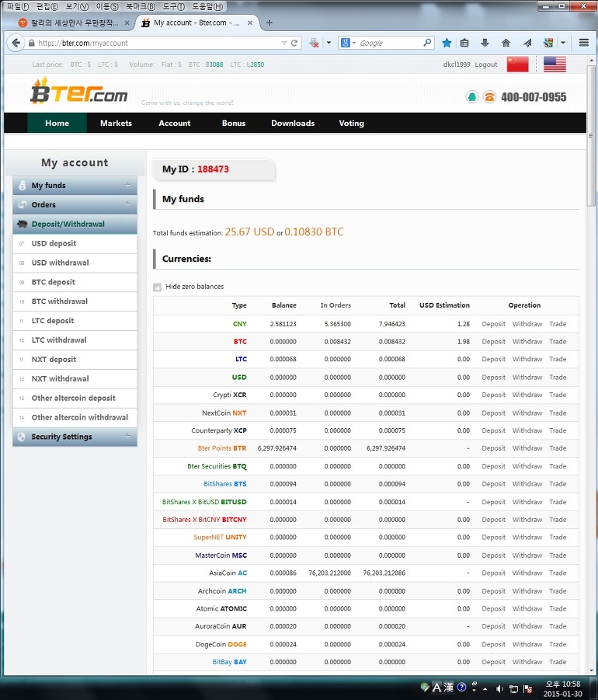This screenshot has width=598, height=700.
Task: Click the bookmark star icon
Action: (x=447, y=43)
